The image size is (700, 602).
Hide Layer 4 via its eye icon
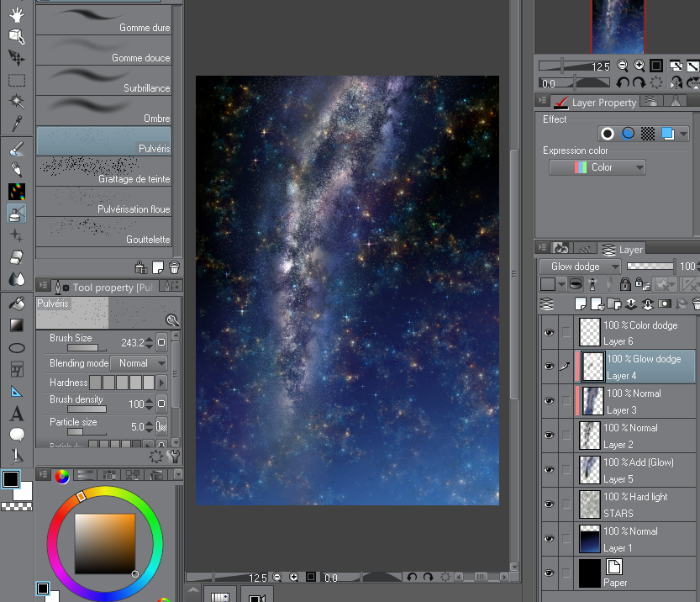pyautogui.click(x=549, y=367)
